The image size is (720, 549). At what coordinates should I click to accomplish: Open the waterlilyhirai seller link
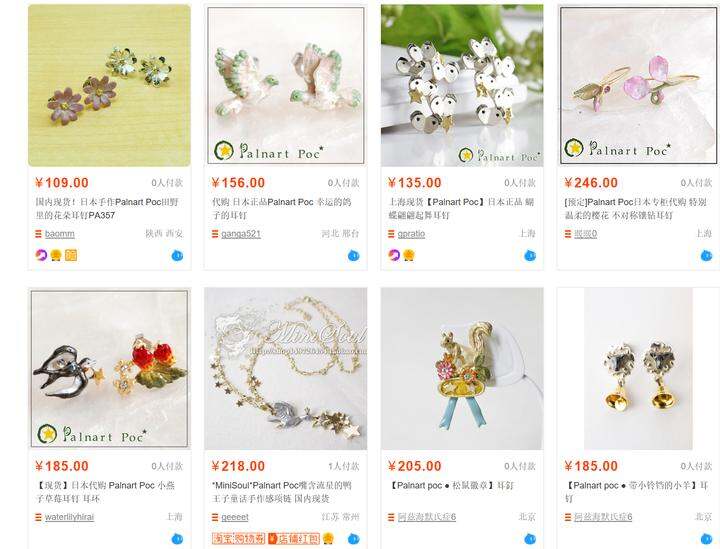point(69,517)
